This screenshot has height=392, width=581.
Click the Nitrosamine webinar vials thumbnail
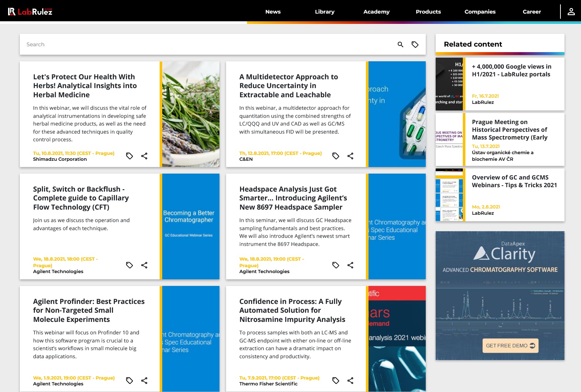[x=397, y=339]
